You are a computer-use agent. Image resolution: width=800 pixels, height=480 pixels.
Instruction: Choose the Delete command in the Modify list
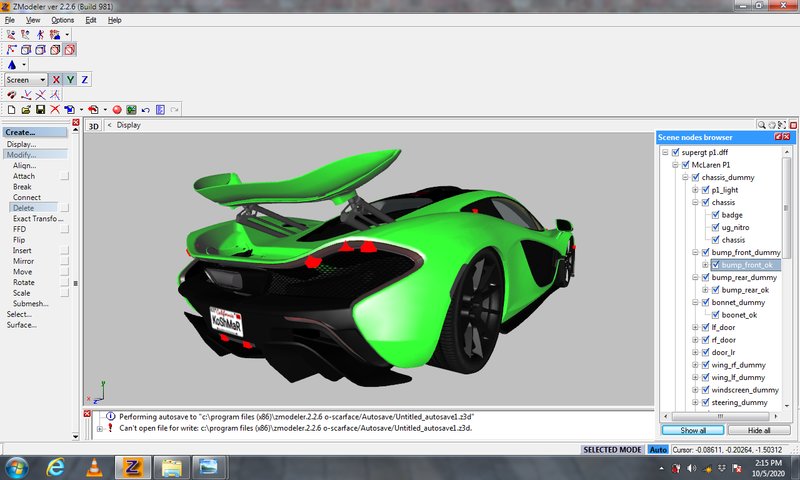coord(33,208)
